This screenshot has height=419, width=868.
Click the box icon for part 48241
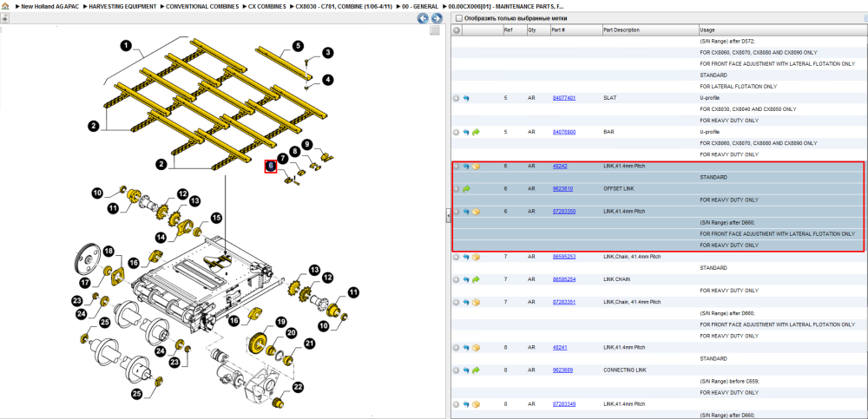coord(476,348)
